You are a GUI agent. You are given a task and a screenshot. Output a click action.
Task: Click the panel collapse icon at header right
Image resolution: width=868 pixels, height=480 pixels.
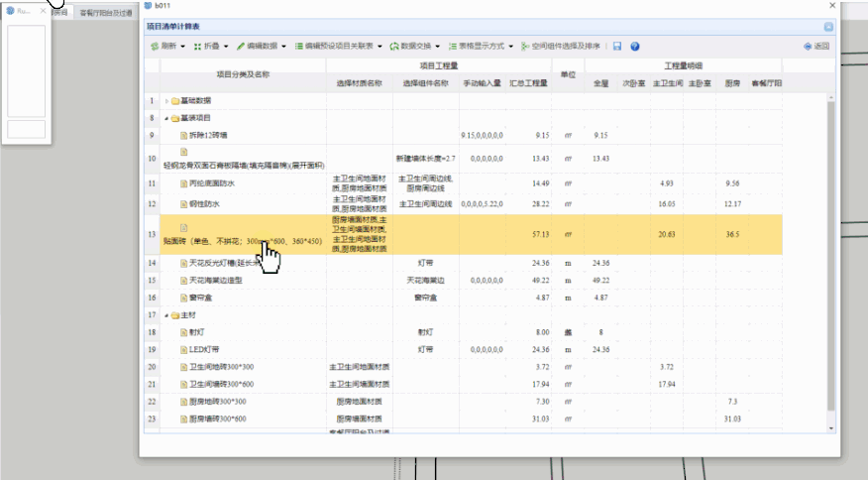tap(828, 27)
